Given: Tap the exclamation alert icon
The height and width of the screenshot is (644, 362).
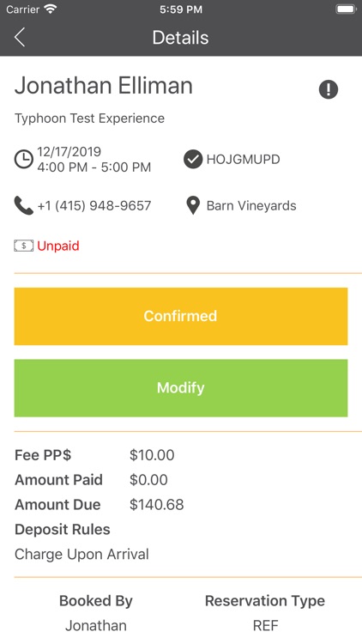Looking at the screenshot, I should 329,89.
